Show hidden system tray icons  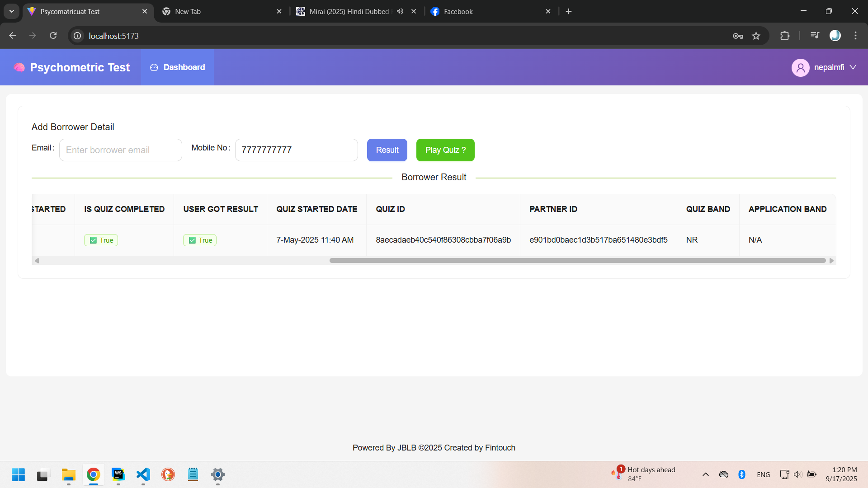705,474
